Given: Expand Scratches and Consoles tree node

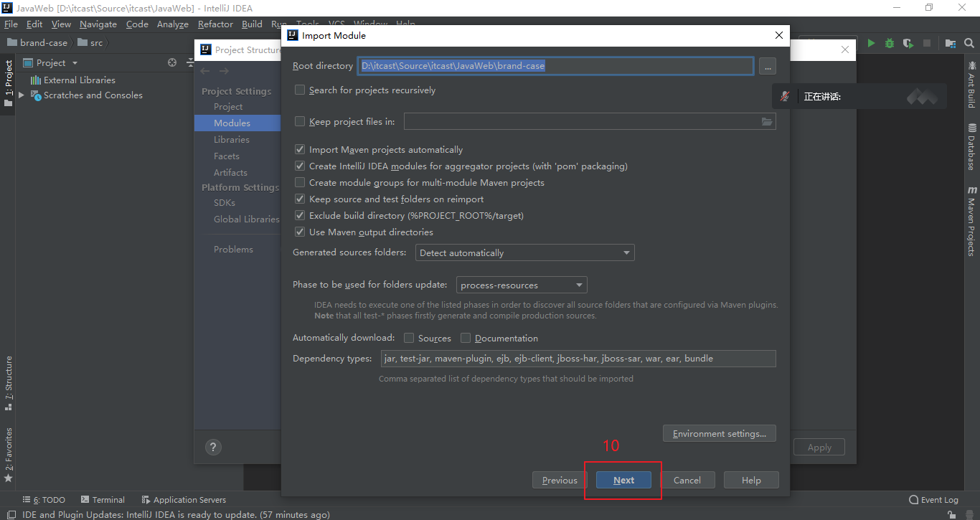Looking at the screenshot, I should [x=22, y=95].
